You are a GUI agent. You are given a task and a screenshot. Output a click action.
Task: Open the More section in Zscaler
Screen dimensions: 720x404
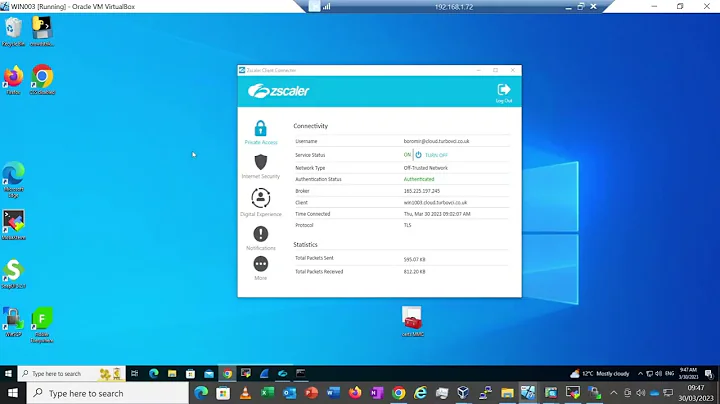coord(260,268)
